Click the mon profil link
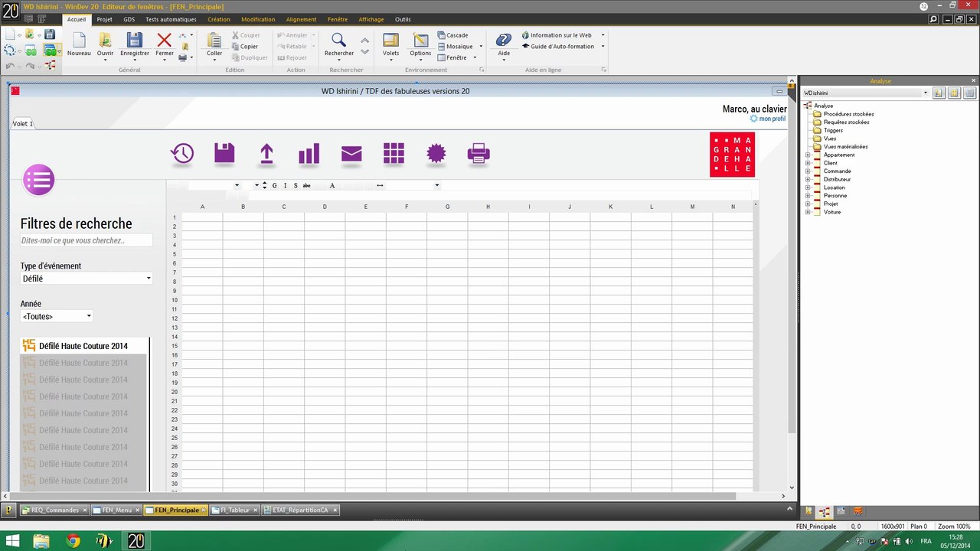 click(768, 119)
